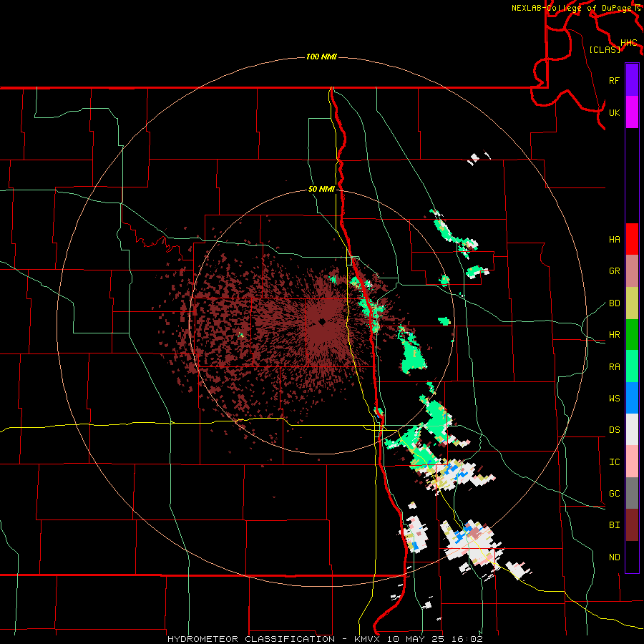Screen dimensions: 644x644
Task: Click the BD legend label
Action: coord(614,303)
